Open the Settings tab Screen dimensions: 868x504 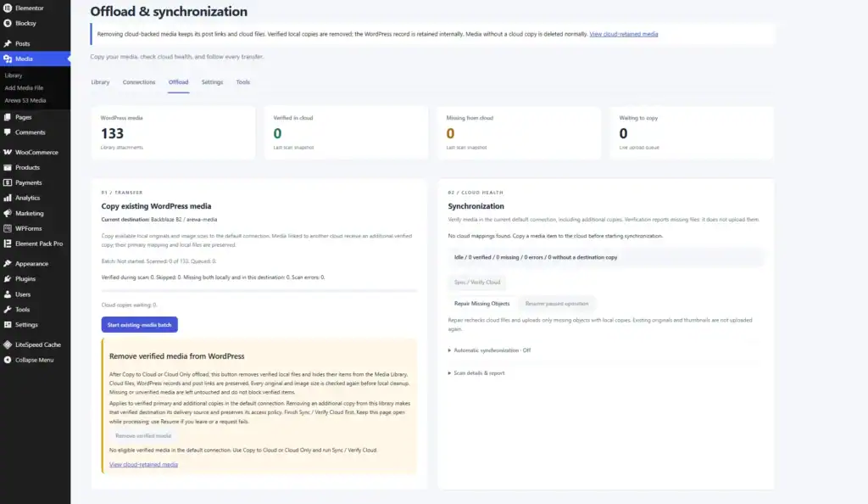click(x=212, y=82)
